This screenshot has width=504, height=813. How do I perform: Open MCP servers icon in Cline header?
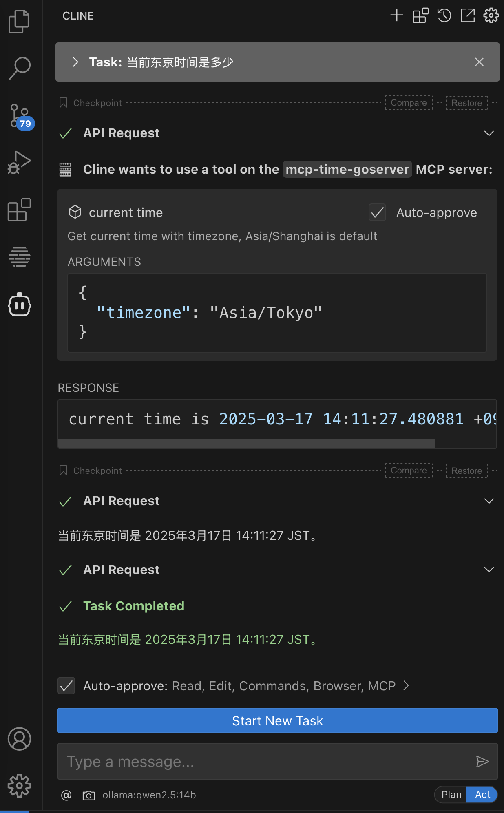tap(420, 16)
